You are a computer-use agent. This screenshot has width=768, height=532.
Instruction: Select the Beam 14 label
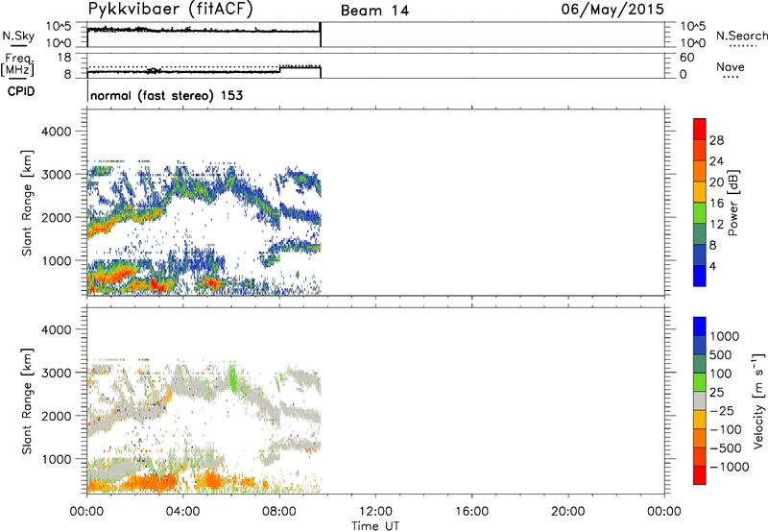(x=374, y=11)
